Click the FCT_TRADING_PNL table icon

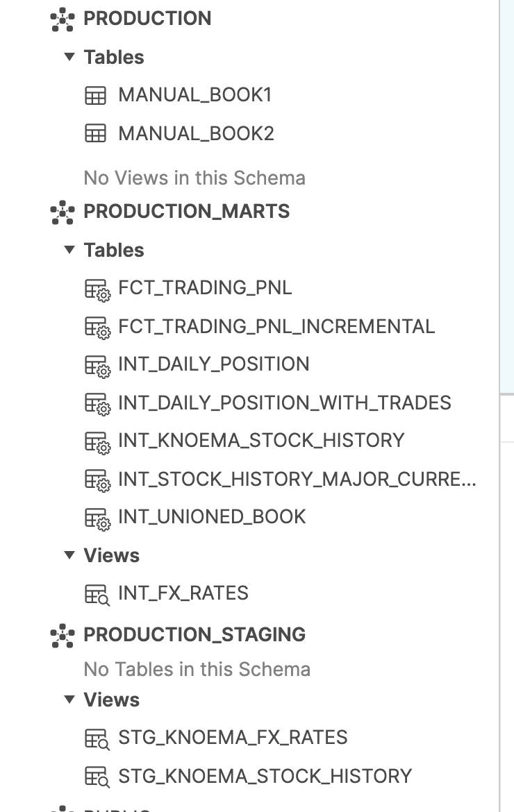click(97, 289)
